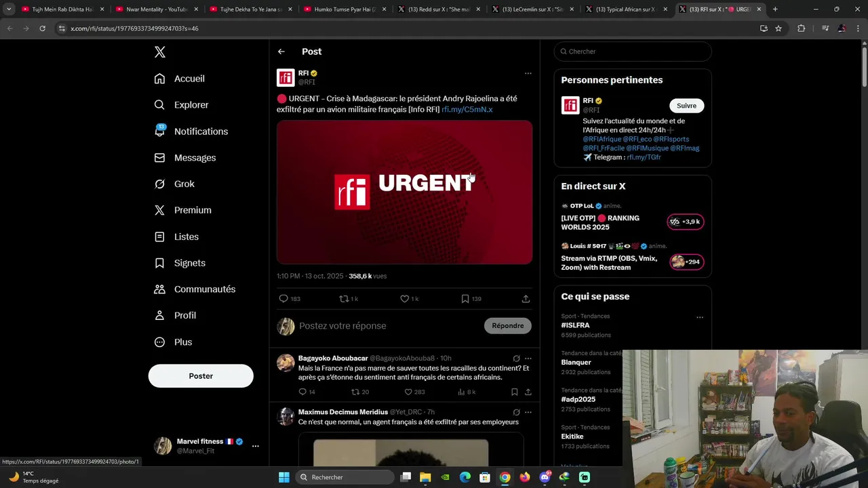The image size is (868, 488).
Task: Open the rfi.my/C5mN.x link
Action: (x=467, y=109)
